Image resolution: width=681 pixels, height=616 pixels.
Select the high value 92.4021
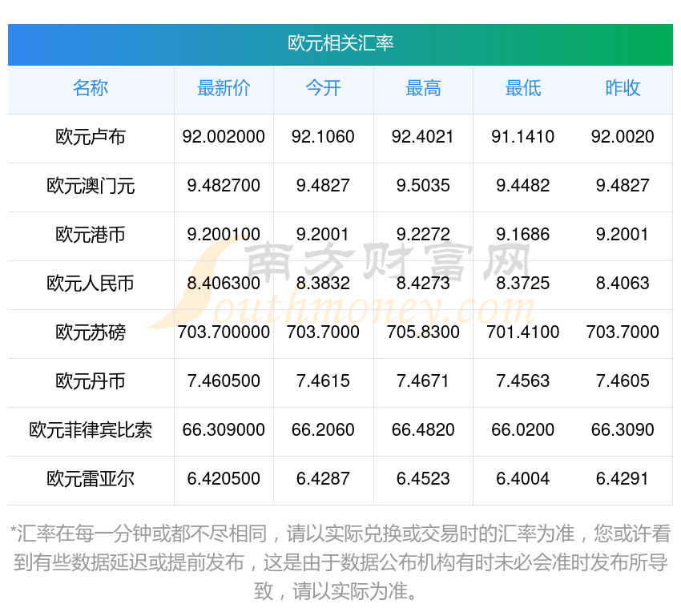423,137
